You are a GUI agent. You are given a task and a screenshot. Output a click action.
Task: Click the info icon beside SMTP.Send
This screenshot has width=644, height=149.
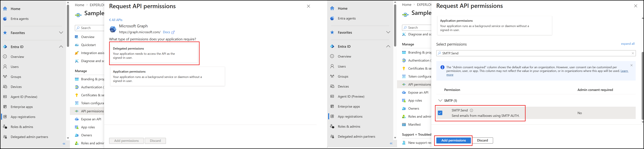tap(471, 110)
